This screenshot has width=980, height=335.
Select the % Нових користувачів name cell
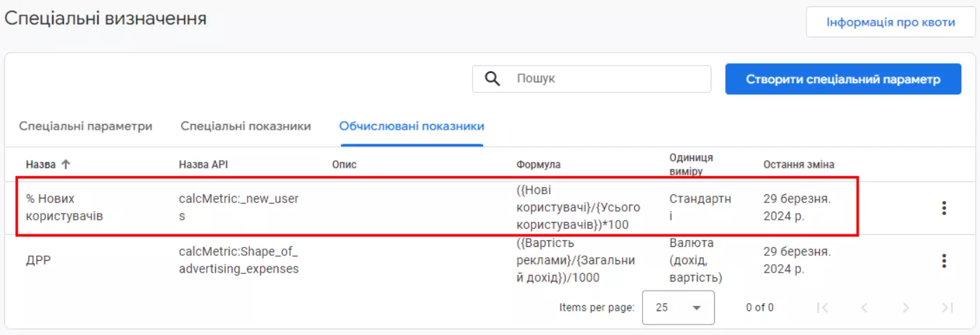65,207
